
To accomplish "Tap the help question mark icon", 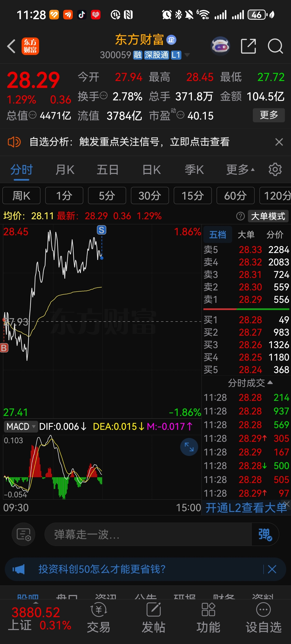I will tap(240, 216).
